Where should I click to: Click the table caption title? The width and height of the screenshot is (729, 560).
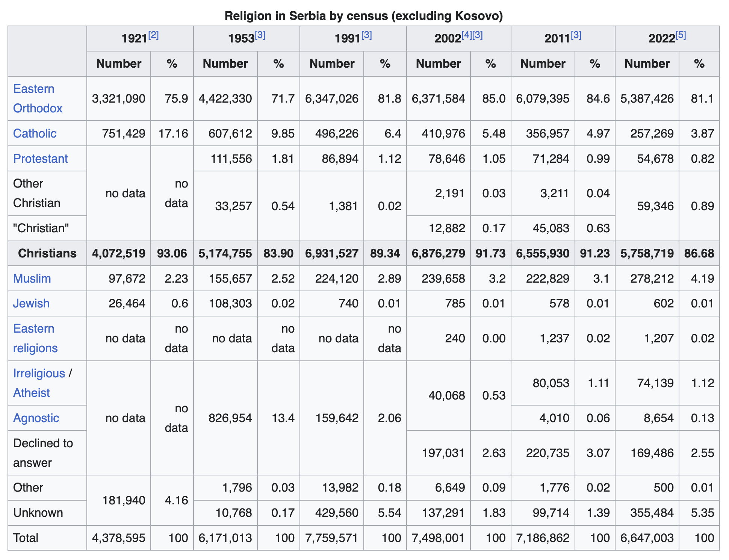tap(363, 16)
